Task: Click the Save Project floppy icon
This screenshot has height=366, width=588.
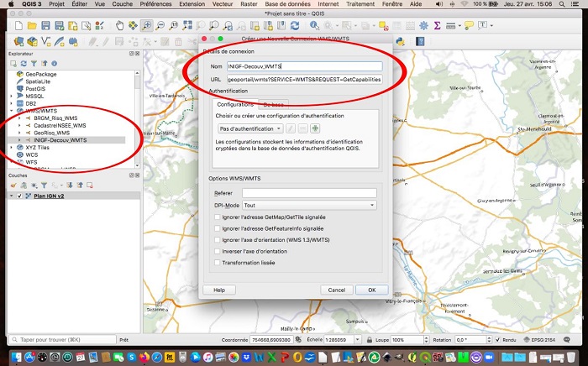Action: click(x=45, y=25)
